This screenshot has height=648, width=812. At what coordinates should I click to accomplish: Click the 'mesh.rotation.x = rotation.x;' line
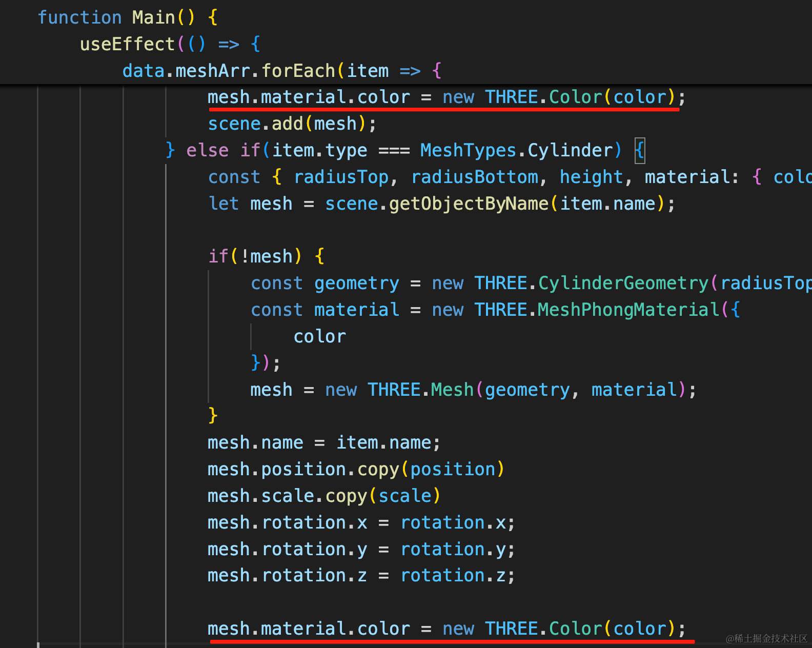tap(361, 523)
